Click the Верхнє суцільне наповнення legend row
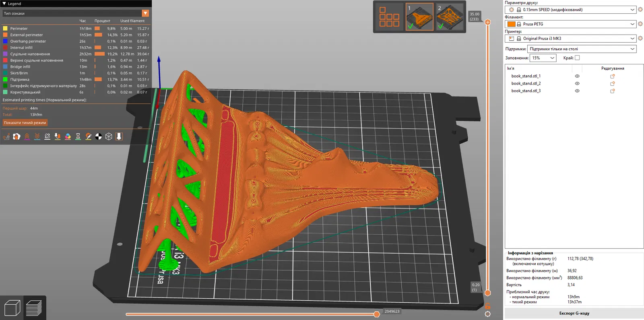644x320 pixels. click(76, 60)
